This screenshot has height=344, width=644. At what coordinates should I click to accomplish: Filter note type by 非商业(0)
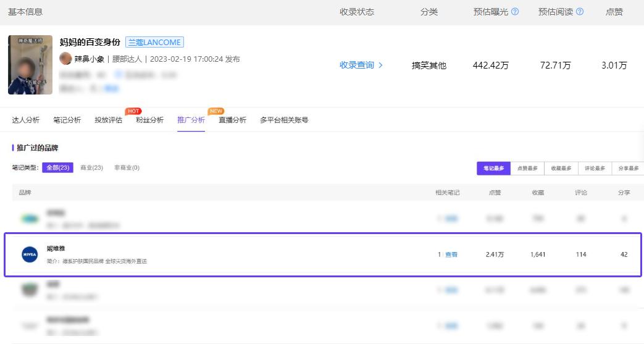pyautogui.click(x=127, y=168)
